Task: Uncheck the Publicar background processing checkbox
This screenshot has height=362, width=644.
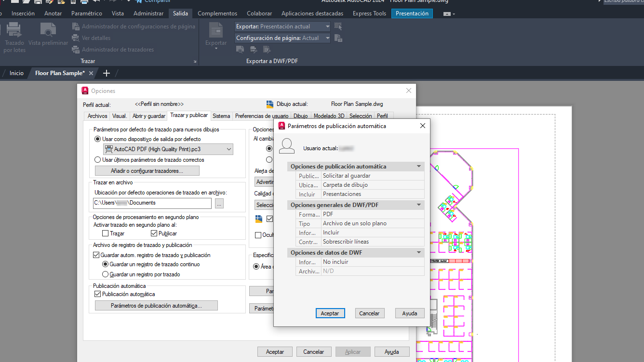Action: (x=154, y=233)
